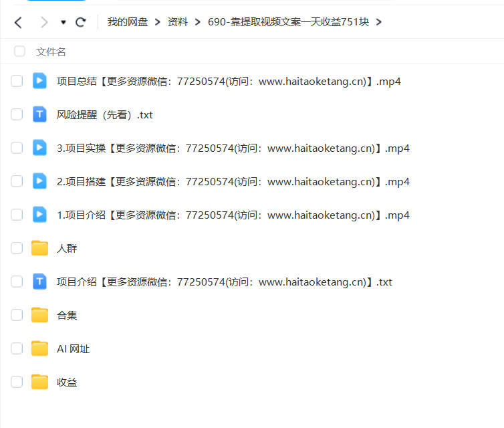
Task: Click the text icon of 项目介绍 txt
Action: [x=39, y=282]
